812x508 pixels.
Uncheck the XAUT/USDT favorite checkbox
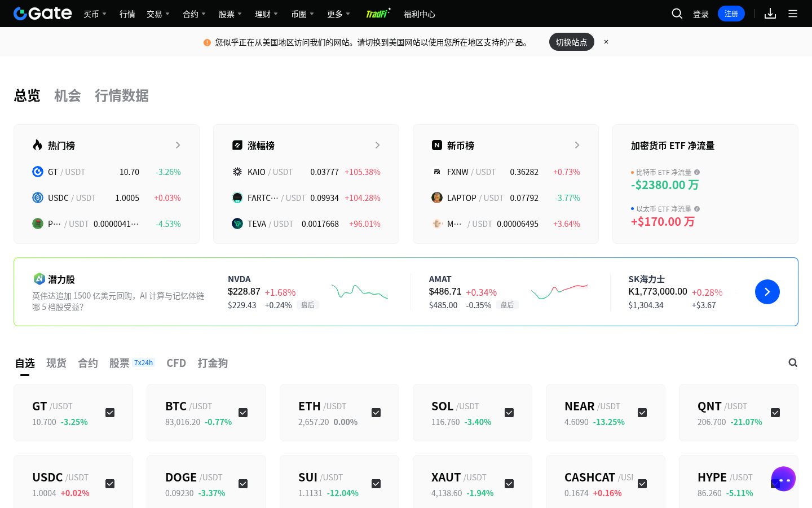(x=509, y=484)
